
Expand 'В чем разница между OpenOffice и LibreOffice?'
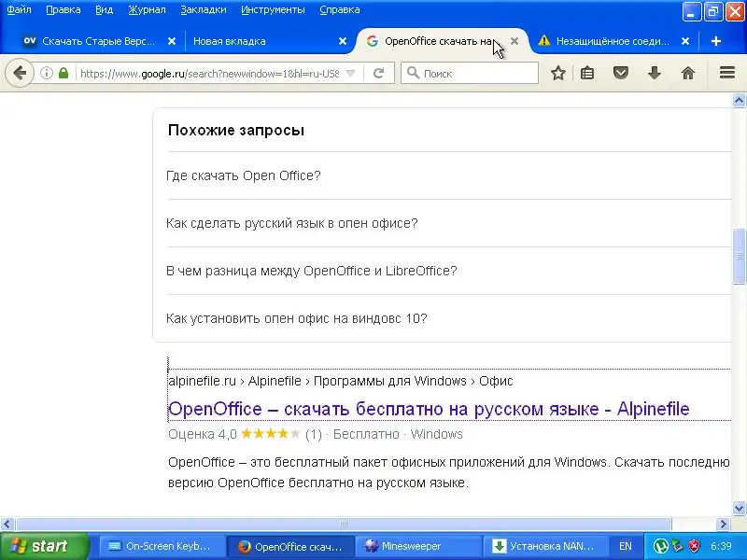click(449, 271)
